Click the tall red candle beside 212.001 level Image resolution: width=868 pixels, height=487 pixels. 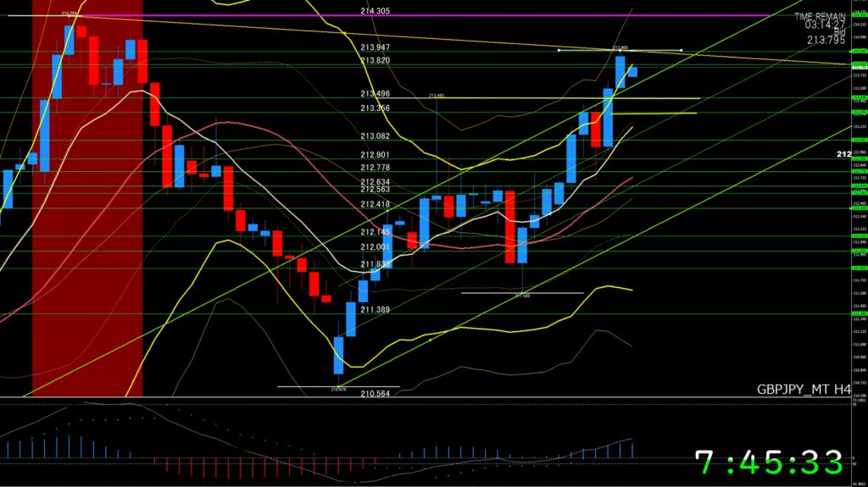[510, 226]
